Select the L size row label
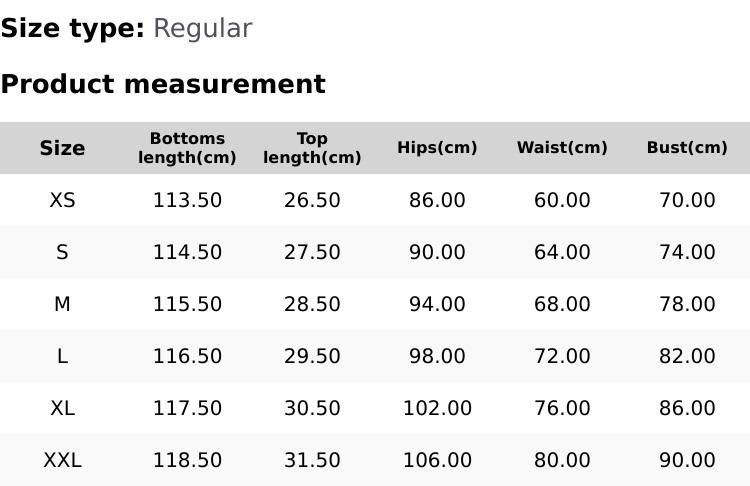Viewport: 750px width, 486px height. (62, 356)
